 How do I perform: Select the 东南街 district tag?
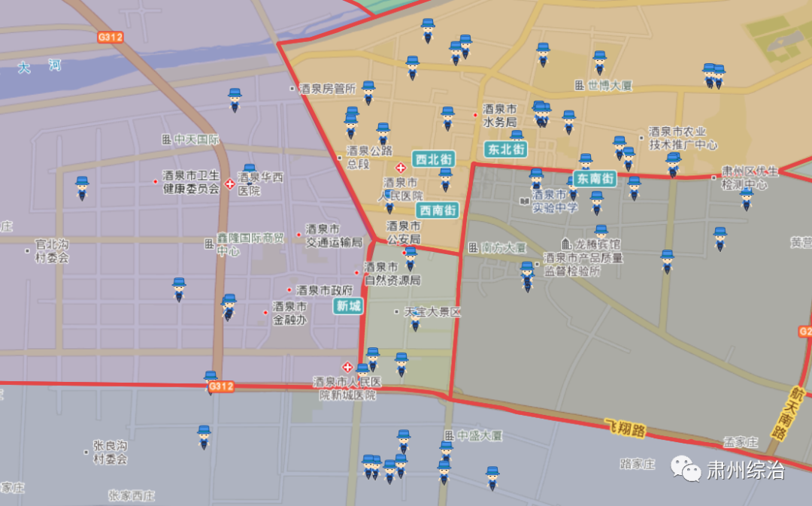[595, 179]
